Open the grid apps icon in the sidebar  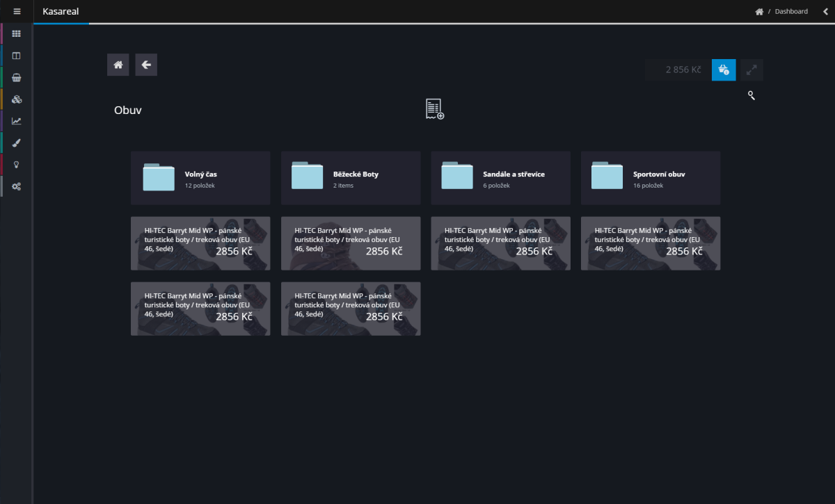(17, 33)
